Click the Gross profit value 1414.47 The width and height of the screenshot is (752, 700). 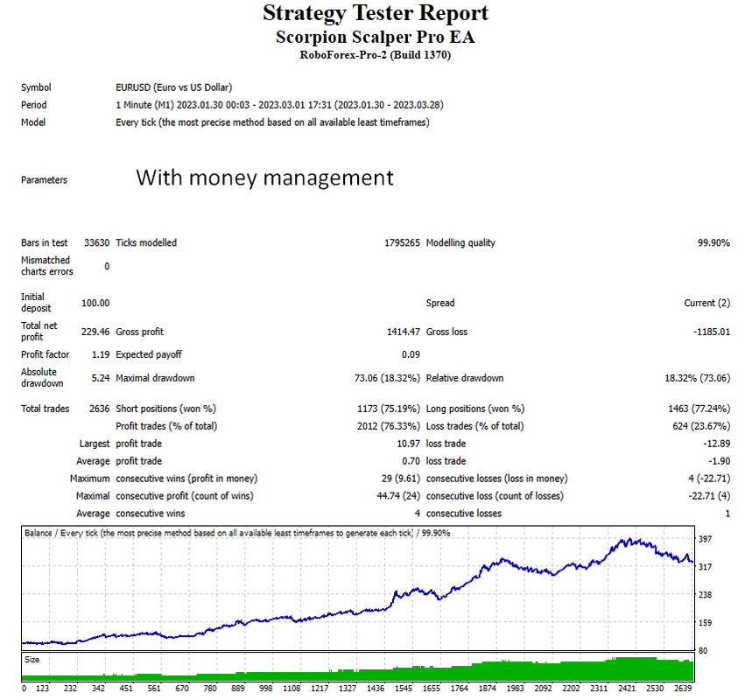click(404, 332)
